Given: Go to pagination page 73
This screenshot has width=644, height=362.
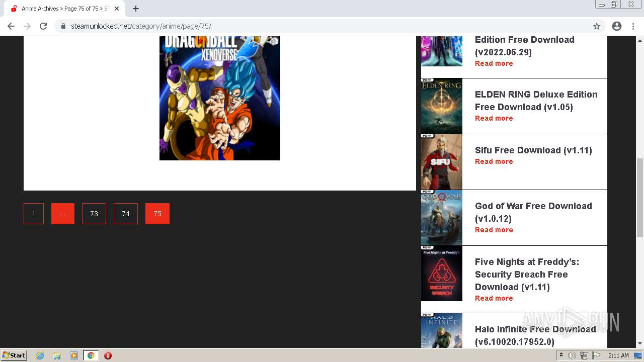Looking at the screenshot, I should click(x=94, y=214).
